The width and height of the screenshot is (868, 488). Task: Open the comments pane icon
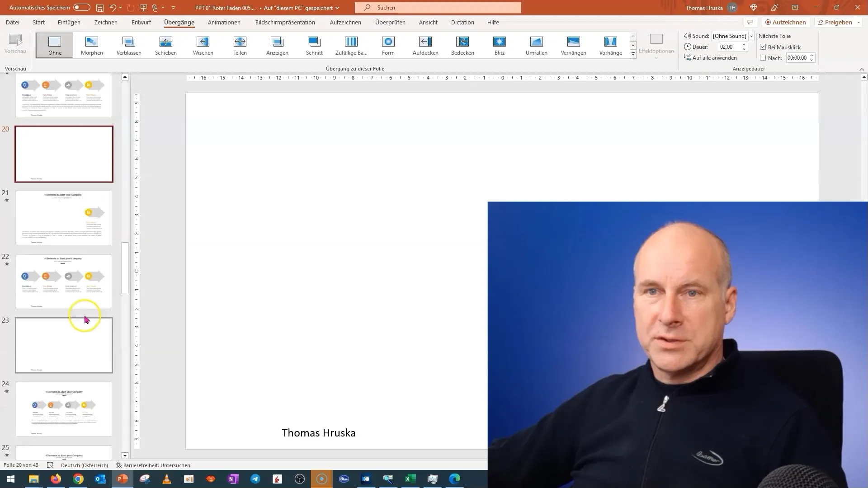click(x=750, y=22)
